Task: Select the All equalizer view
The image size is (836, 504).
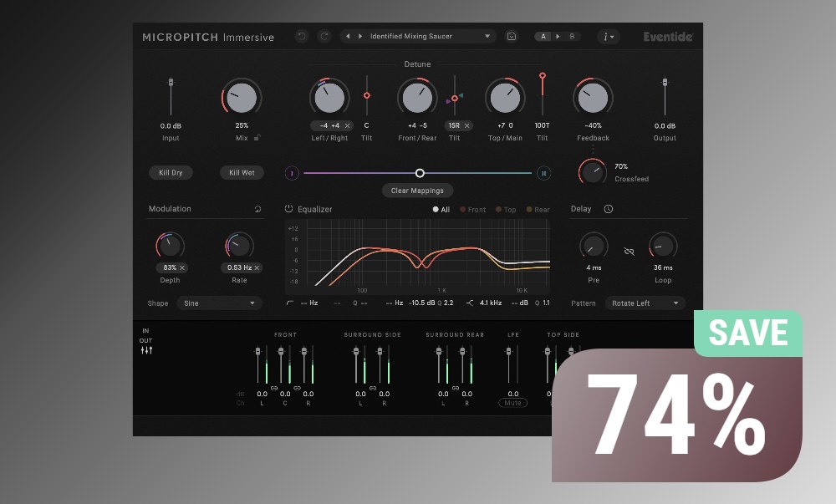Action: 441,210
